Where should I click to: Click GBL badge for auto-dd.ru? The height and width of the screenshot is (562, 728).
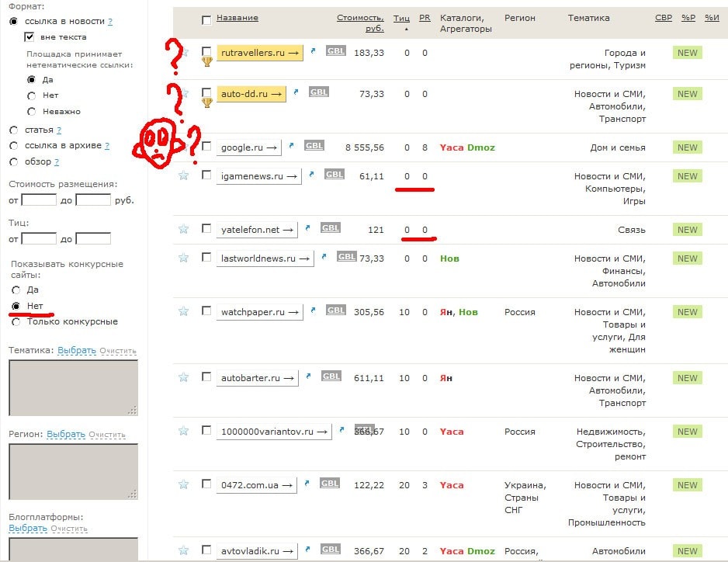318,92
